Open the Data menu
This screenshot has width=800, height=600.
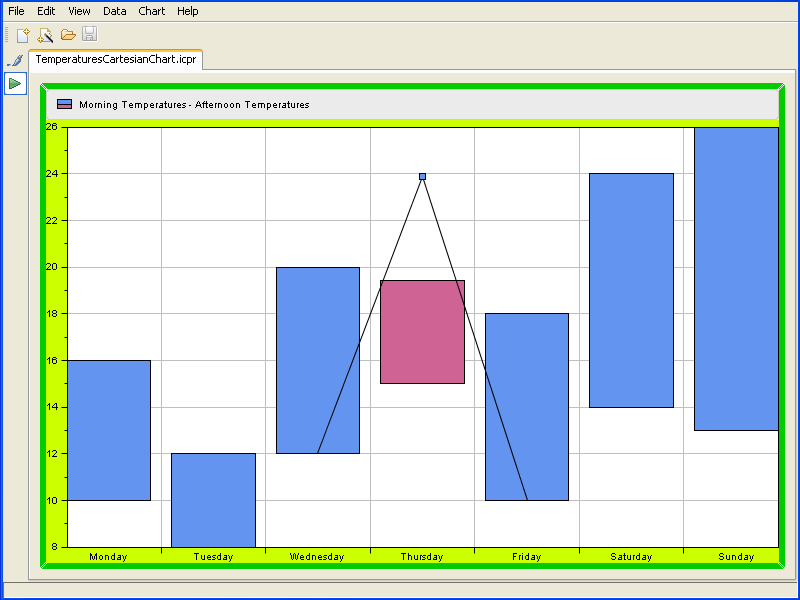click(x=114, y=11)
